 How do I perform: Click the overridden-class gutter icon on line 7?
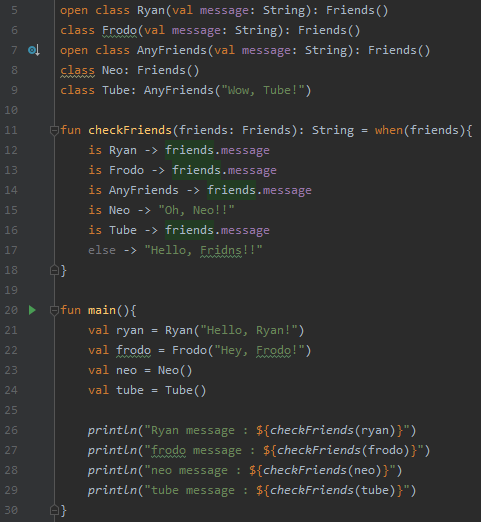(34, 50)
